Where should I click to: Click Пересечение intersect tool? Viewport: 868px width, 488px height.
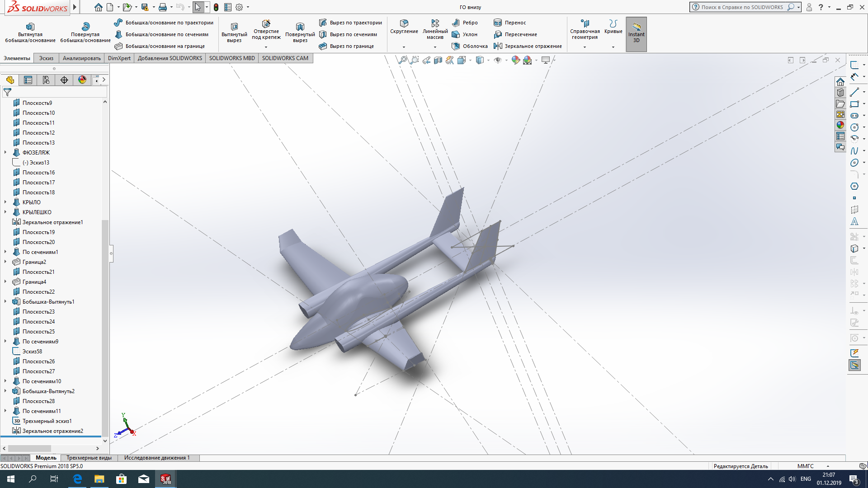pyautogui.click(x=515, y=34)
